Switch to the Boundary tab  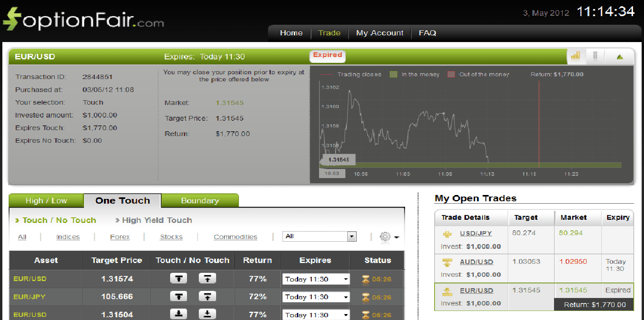200,200
